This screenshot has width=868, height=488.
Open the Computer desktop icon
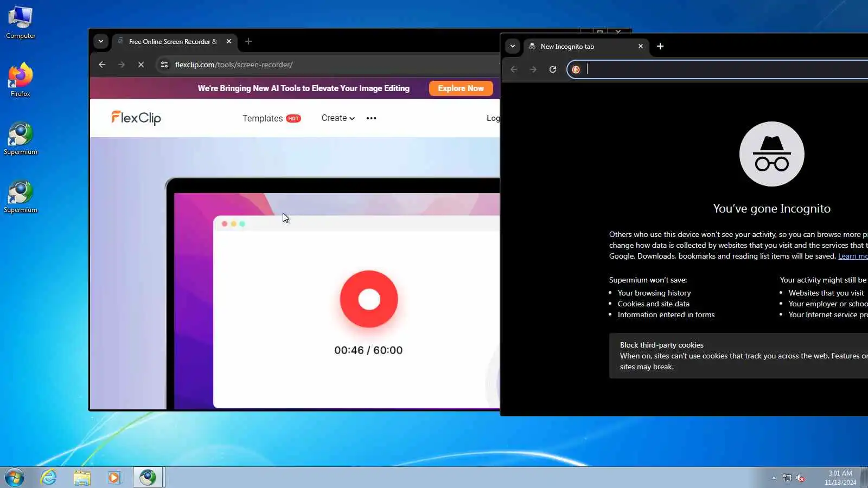pyautogui.click(x=21, y=23)
